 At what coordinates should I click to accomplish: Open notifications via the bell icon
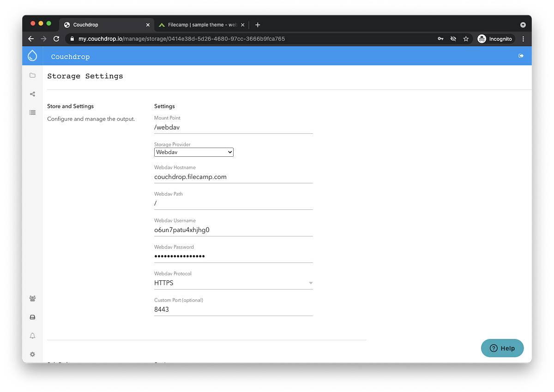pos(32,335)
